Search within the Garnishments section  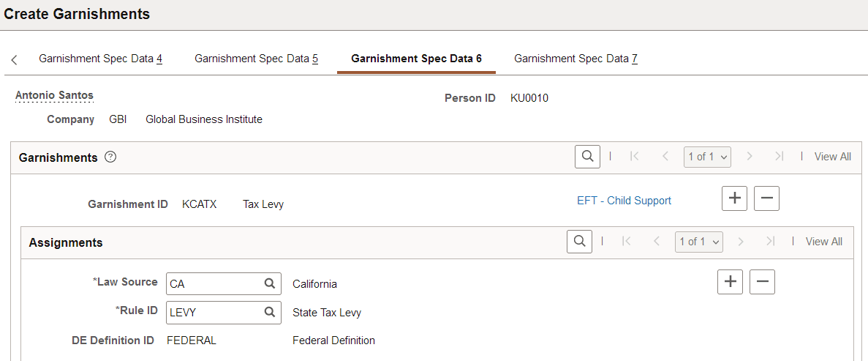pos(587,157)
